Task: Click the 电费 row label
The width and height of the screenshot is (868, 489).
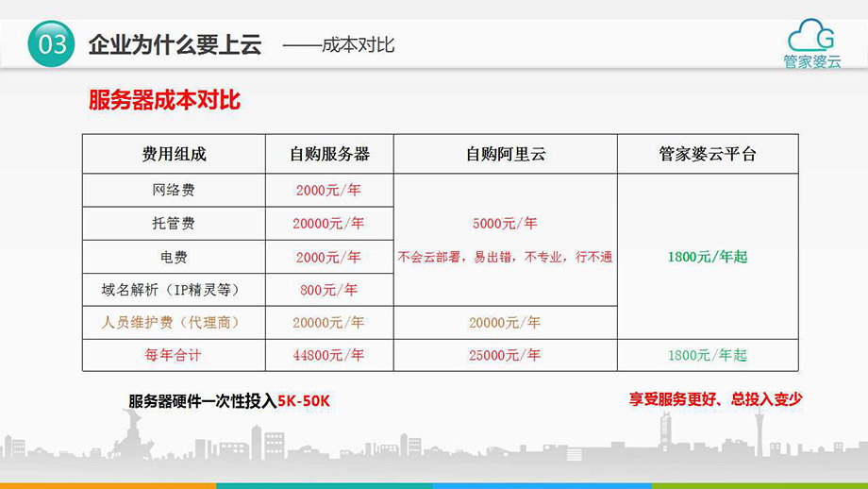Action: click(174, 257)
